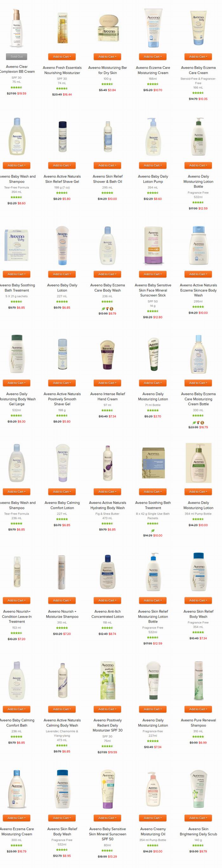Open Aveeno Baby Calming Comfort Lotion product link
The height and width of the screenshot is (868, 222).
point(62,505)
